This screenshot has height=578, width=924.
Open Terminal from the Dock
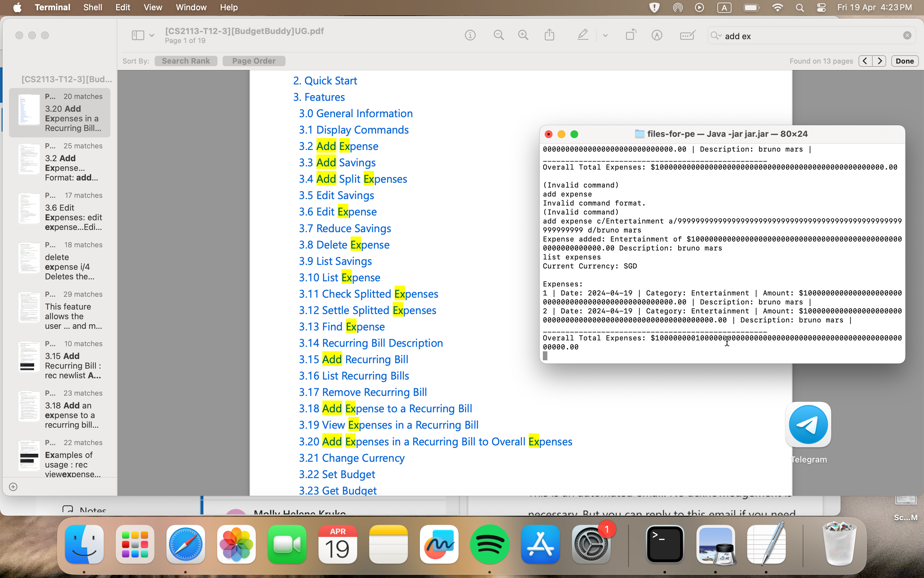665,544
